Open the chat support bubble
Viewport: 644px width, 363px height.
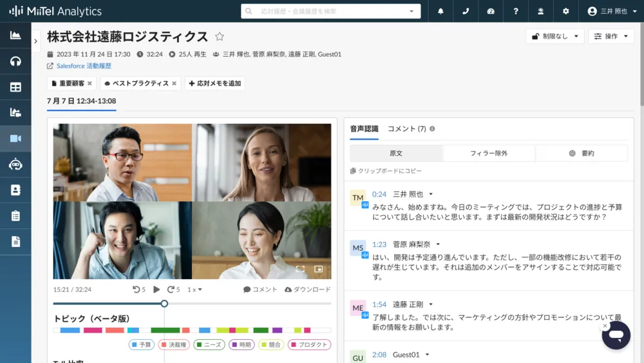(x=616, y=335)
